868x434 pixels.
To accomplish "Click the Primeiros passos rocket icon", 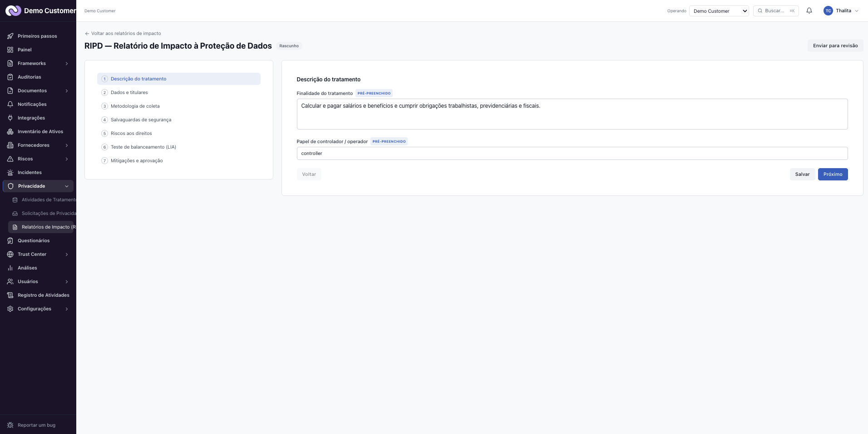I will click(10, 36).
